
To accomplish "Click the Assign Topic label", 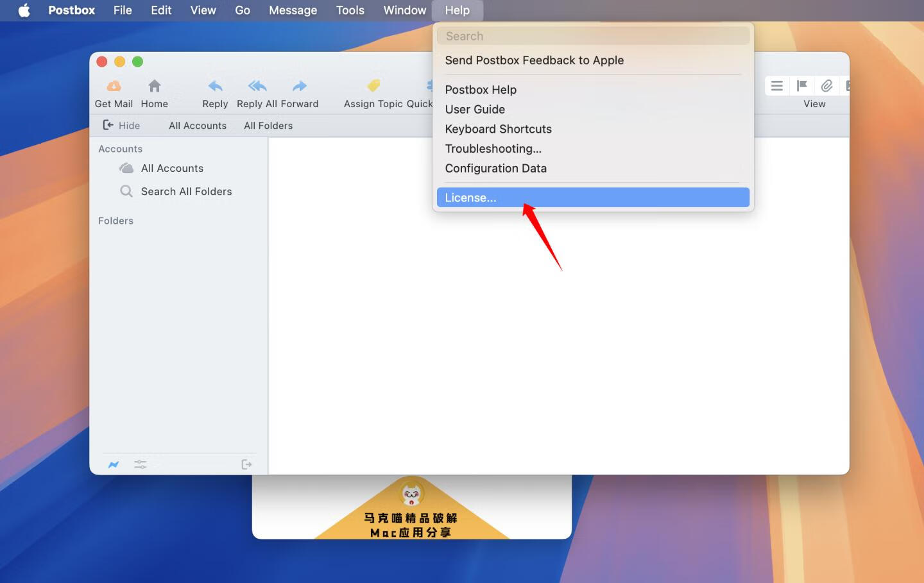I will pyautogui.click(x=373, y=104).
